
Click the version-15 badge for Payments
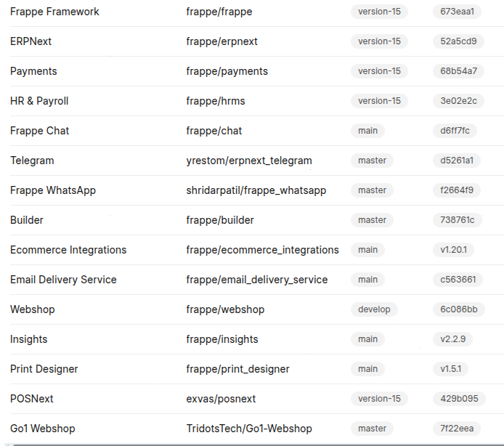point(379,71)
